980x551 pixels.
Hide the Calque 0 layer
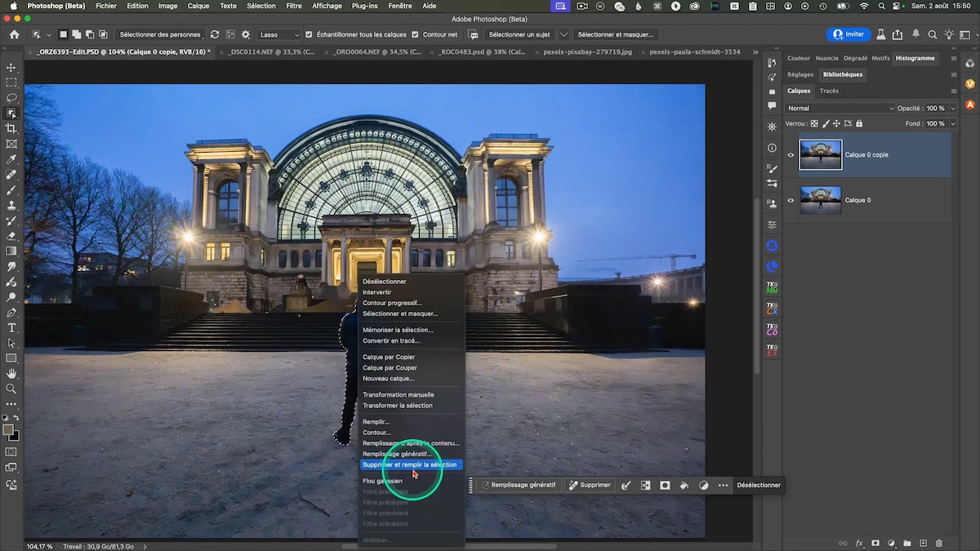[x=791, y=200]
